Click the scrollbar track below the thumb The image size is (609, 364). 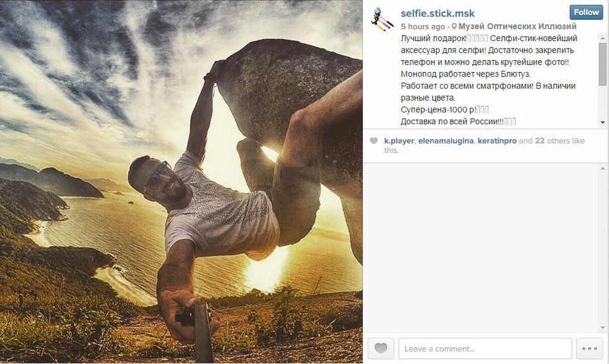click(603, 102)
